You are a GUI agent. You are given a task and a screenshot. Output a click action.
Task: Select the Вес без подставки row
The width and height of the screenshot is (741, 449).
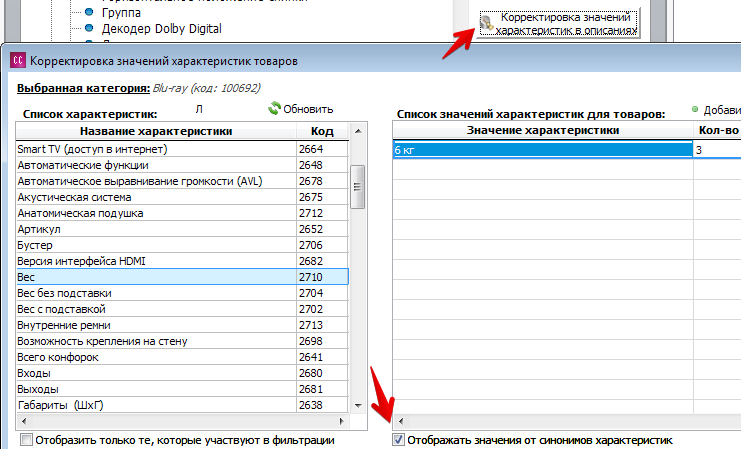pos(182,293)
